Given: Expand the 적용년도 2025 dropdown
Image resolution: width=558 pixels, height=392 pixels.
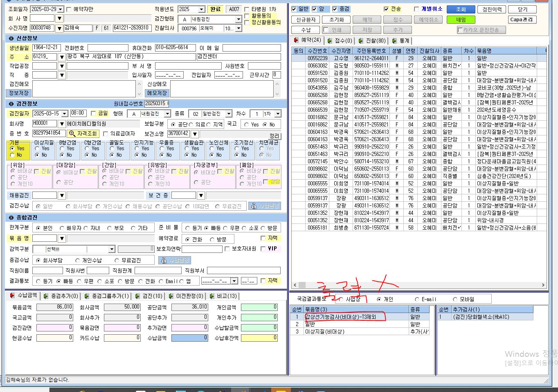Looking at the screenshot, I should pos(201,9).
